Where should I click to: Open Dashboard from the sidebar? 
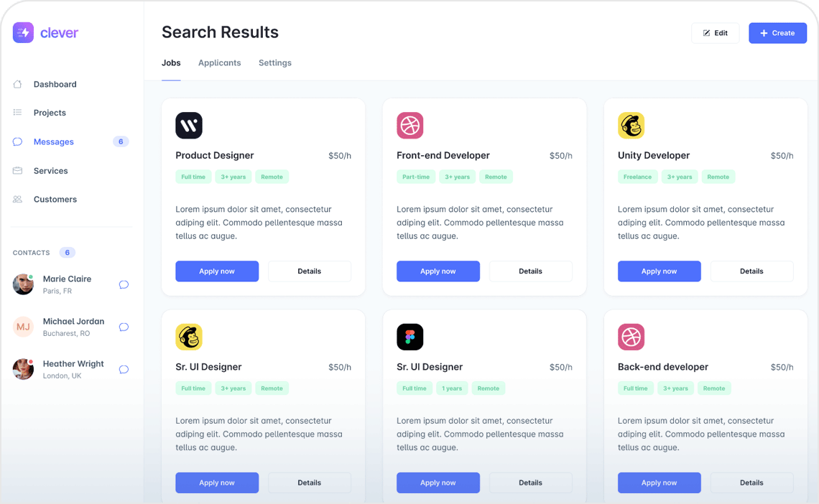coord(55,84)
